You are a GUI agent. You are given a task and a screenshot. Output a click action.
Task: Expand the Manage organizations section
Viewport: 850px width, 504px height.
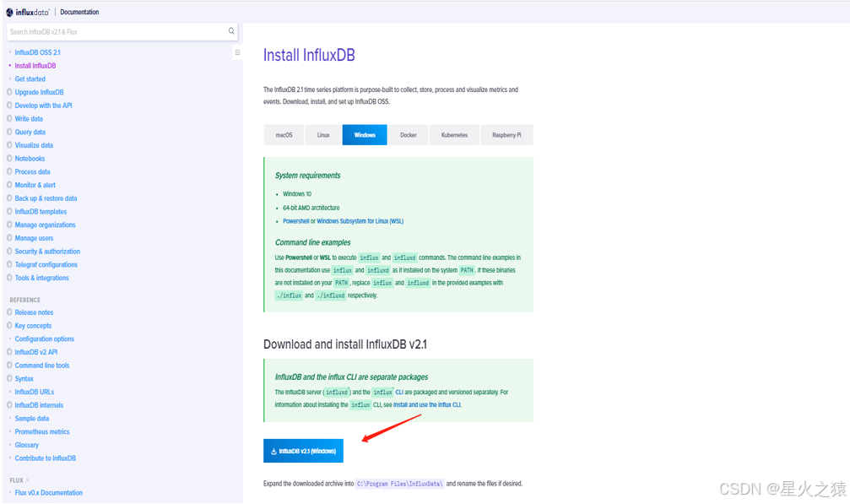click(x=9, y=225)
